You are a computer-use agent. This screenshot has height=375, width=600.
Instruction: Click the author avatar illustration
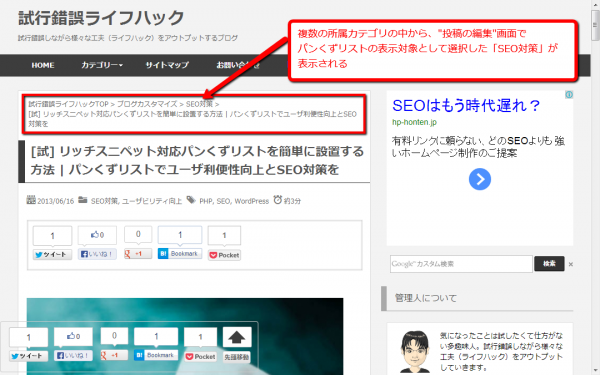(x=415, y=352)
